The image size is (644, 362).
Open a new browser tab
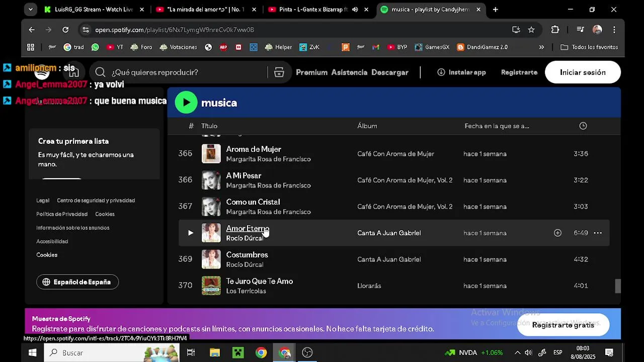coord(496,10)
